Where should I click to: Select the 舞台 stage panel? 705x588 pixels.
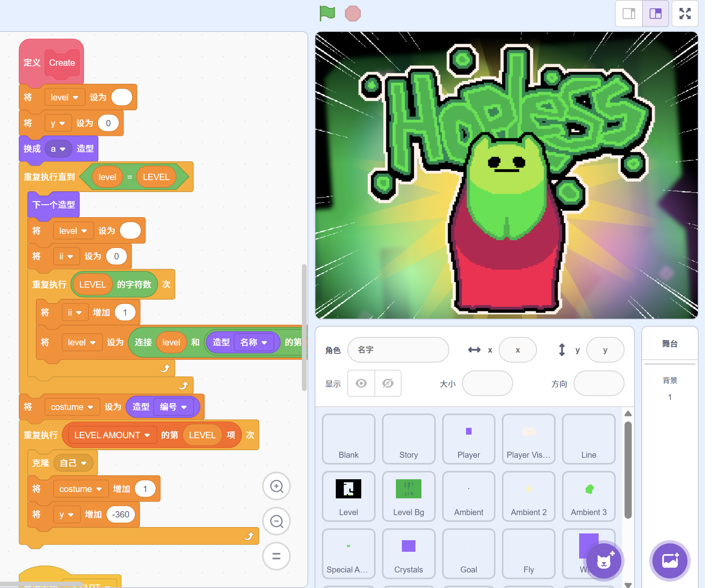670,344
